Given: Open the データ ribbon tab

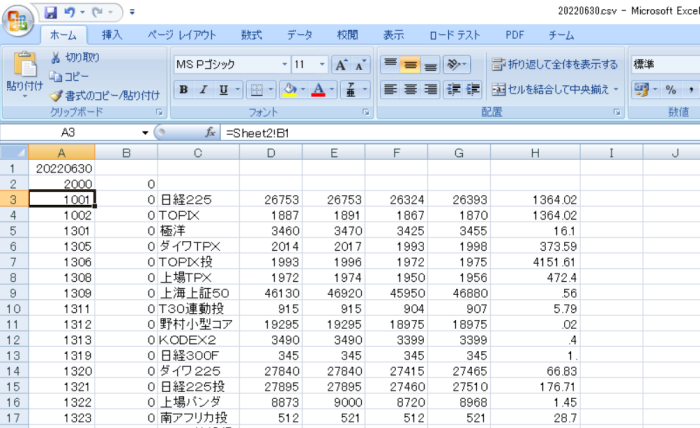Looking at the screenshot, I should tap(299, 35).
